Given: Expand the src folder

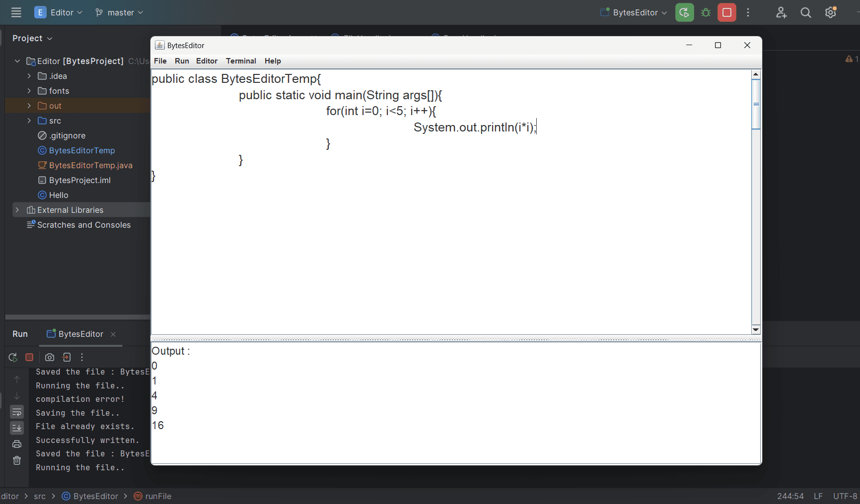Looking at the screenshot, I should click(29, 121).
